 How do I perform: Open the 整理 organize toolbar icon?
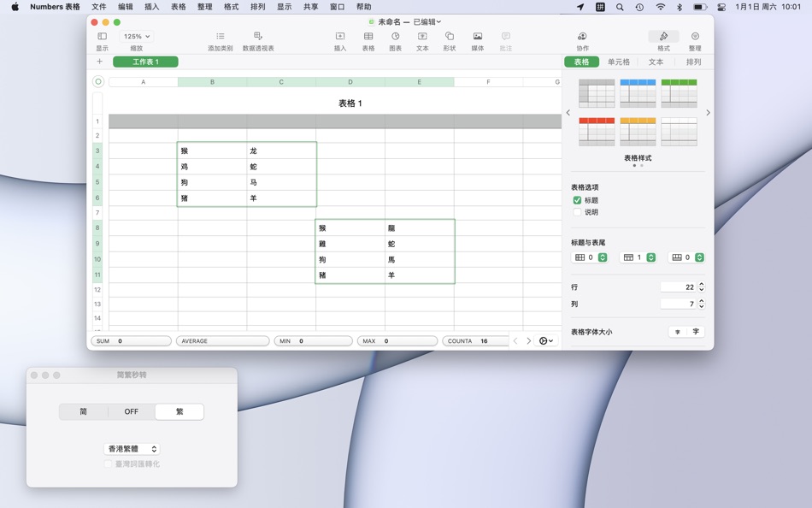pyautogui.click(x=695, y=36)
